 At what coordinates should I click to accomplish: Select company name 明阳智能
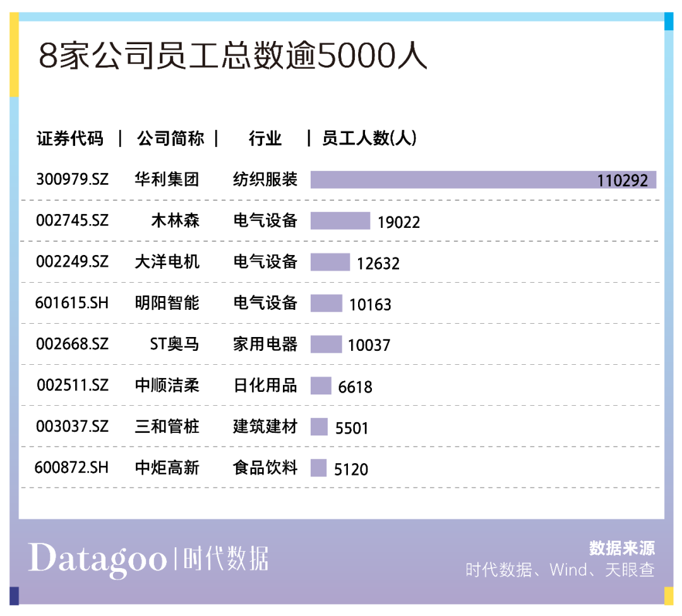167,302
